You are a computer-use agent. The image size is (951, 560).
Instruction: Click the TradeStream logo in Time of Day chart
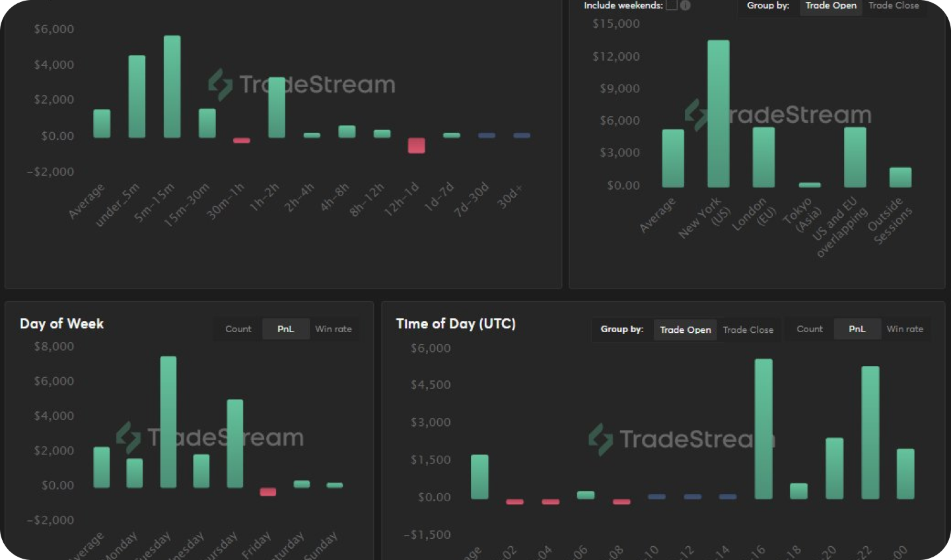tap(681, 439)
